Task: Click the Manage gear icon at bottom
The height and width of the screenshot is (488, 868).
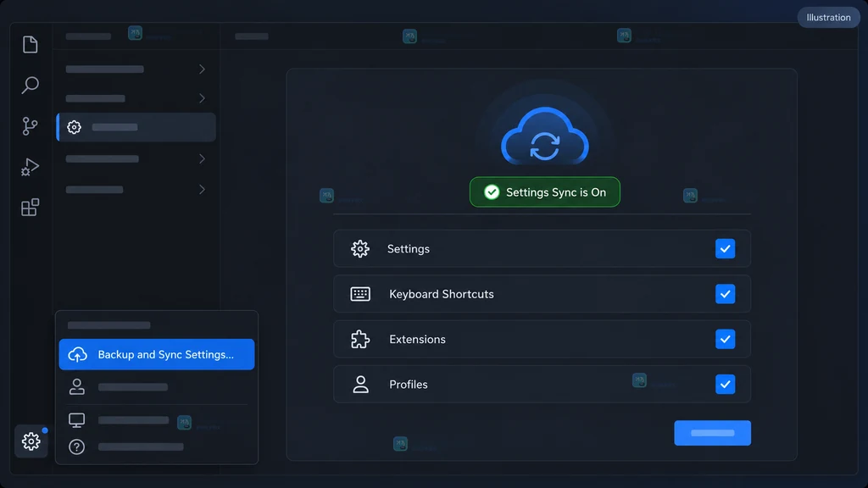Action: click(31, 441)
